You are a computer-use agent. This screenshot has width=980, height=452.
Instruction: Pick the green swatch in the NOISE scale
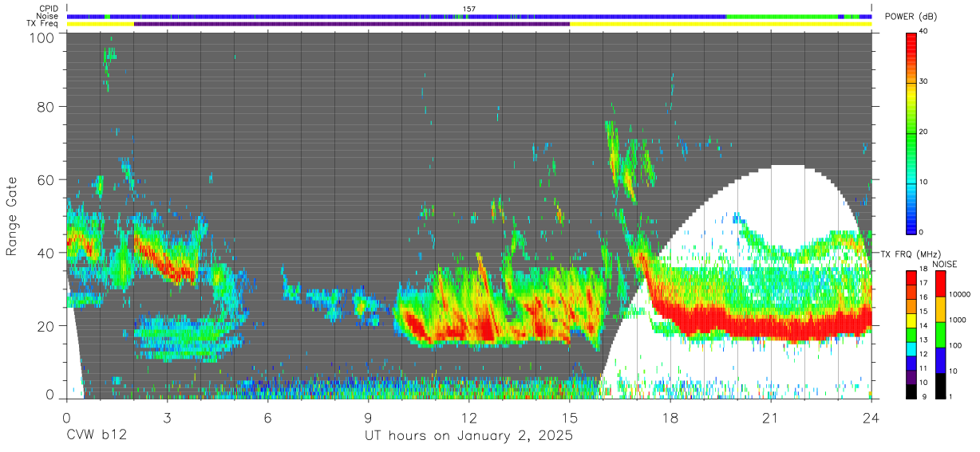point(940,335)
